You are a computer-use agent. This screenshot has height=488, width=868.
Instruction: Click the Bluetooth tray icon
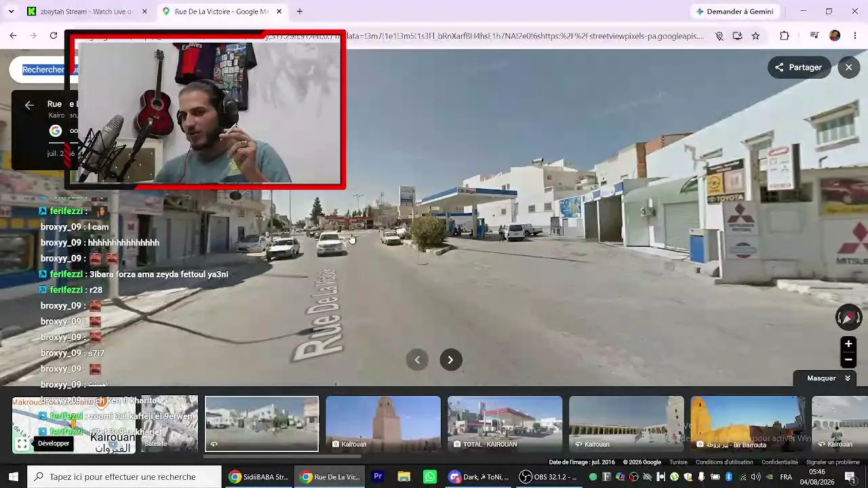click(729, 477)
